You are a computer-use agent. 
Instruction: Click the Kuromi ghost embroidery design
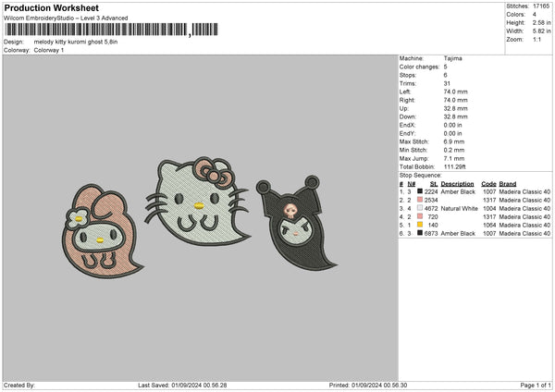point(296,223)
